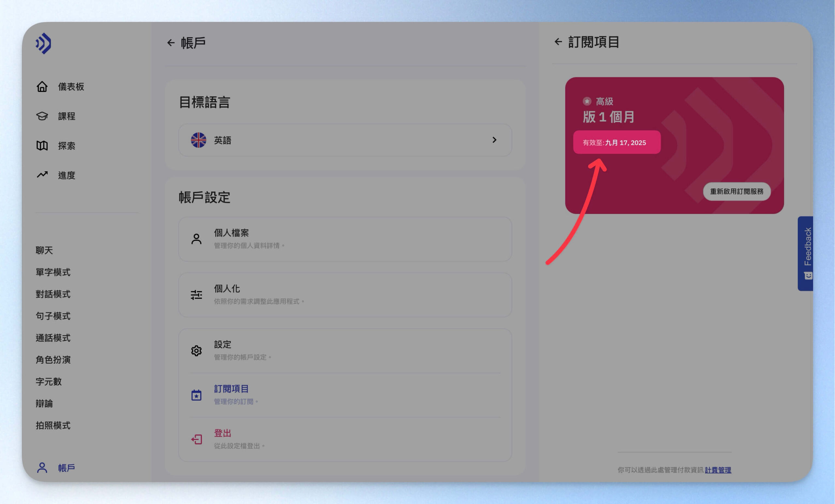Open the 個人檔案 settings card

pyautogui.click(x=345, y=239)
